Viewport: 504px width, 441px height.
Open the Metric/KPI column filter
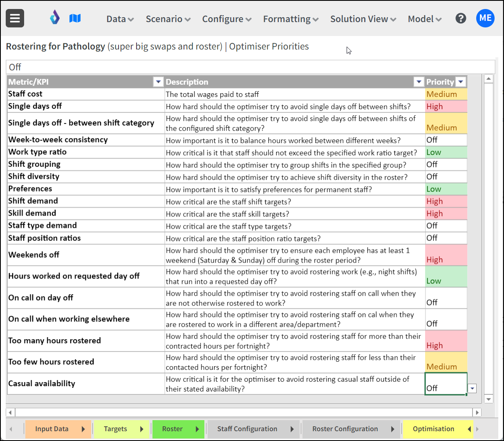coord(158,82)
